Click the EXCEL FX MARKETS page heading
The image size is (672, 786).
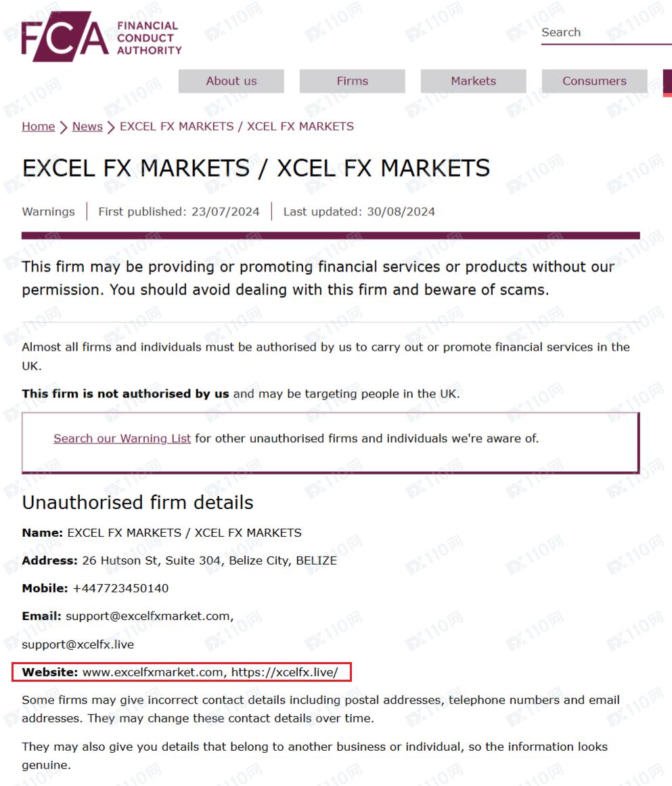tap(256, 168)
